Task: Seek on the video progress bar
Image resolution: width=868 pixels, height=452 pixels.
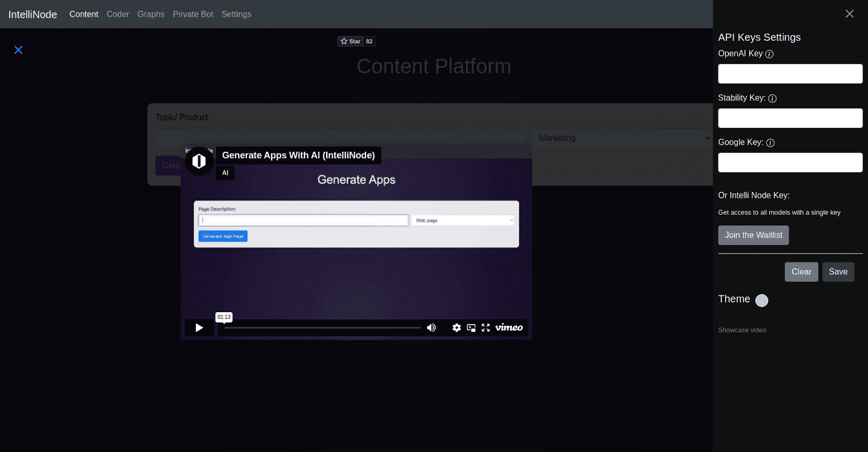Action: 322,328
